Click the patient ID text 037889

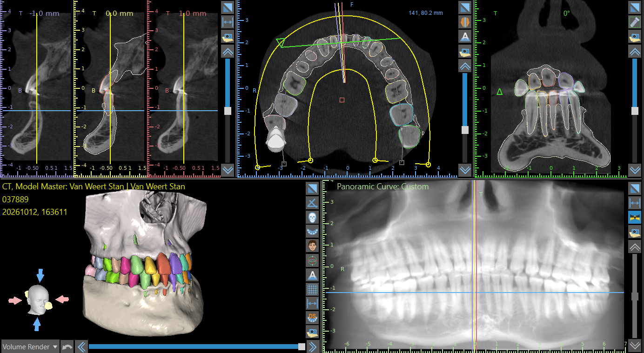[15, 200]
